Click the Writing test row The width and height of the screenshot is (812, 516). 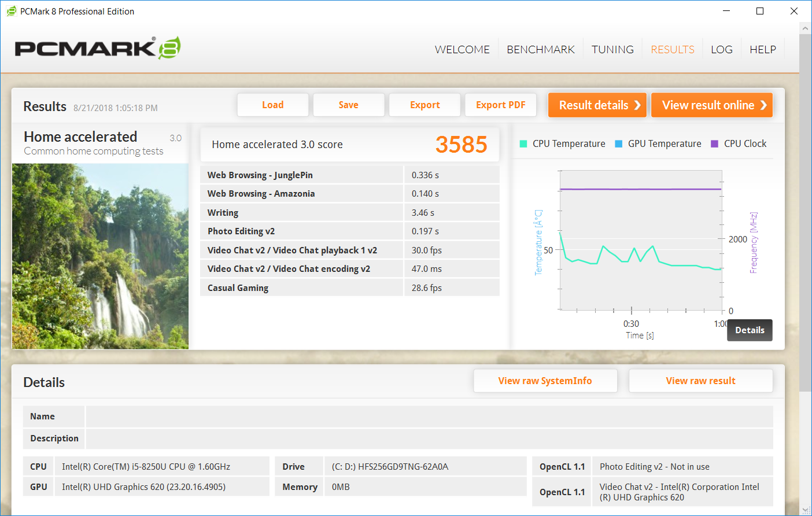click(x=350, y=213)
